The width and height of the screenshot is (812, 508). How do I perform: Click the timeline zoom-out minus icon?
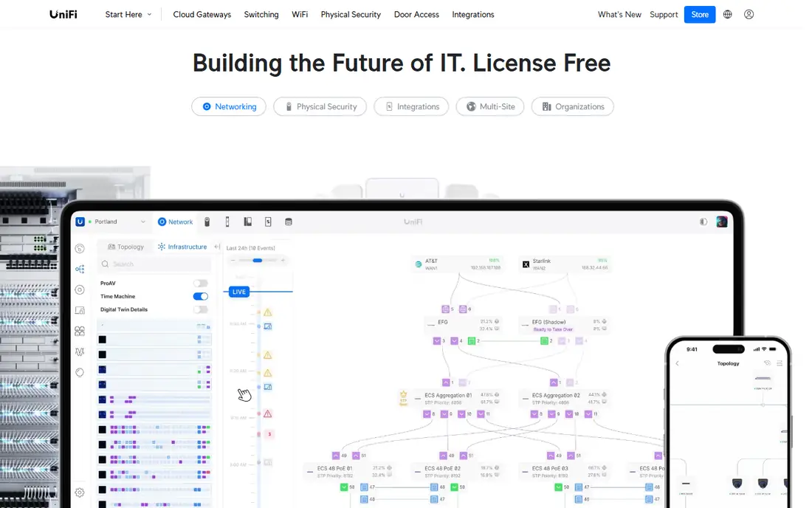click(x=233, y=260)
